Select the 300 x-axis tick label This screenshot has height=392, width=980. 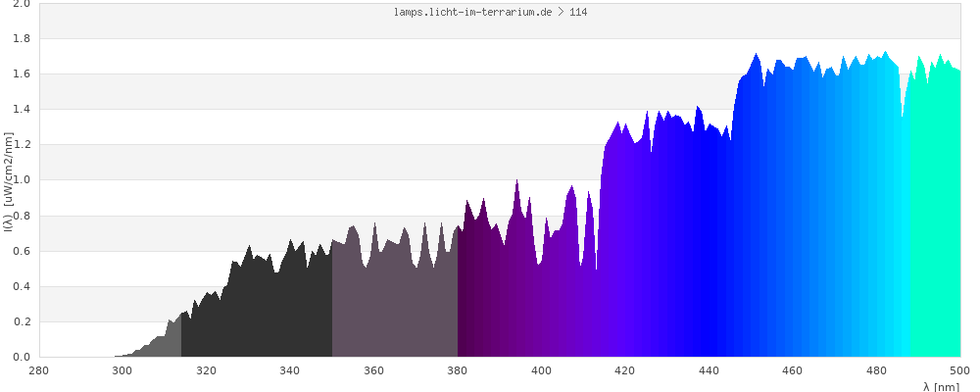pos(122,370)
